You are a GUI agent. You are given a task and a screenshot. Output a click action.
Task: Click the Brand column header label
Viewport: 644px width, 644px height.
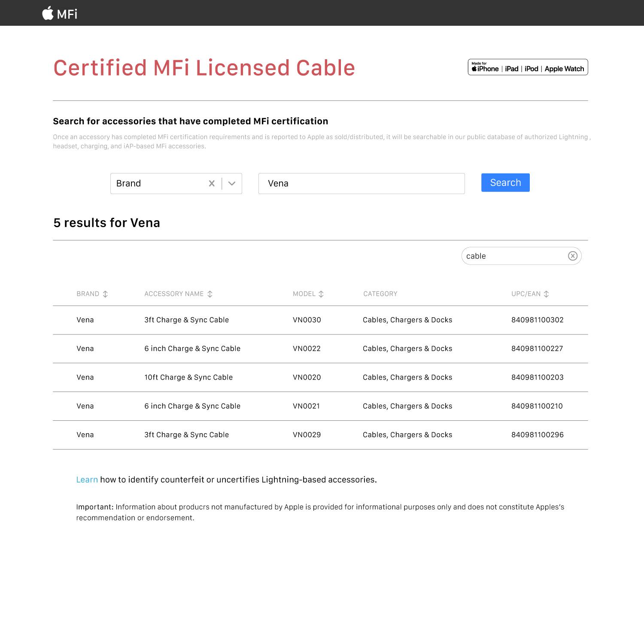[88, 294]
